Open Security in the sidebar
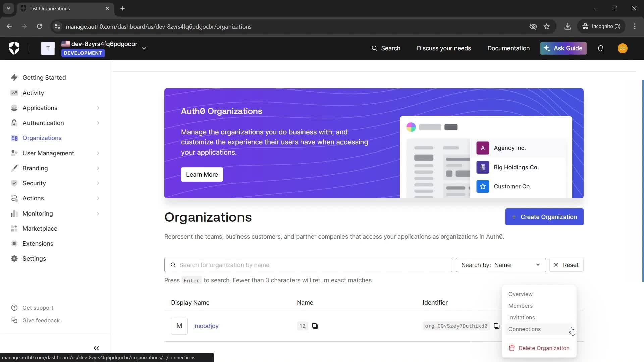 (x=34, y=183)
